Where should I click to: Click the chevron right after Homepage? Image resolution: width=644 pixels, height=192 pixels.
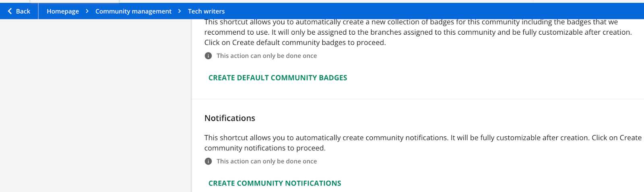point(87,11)
